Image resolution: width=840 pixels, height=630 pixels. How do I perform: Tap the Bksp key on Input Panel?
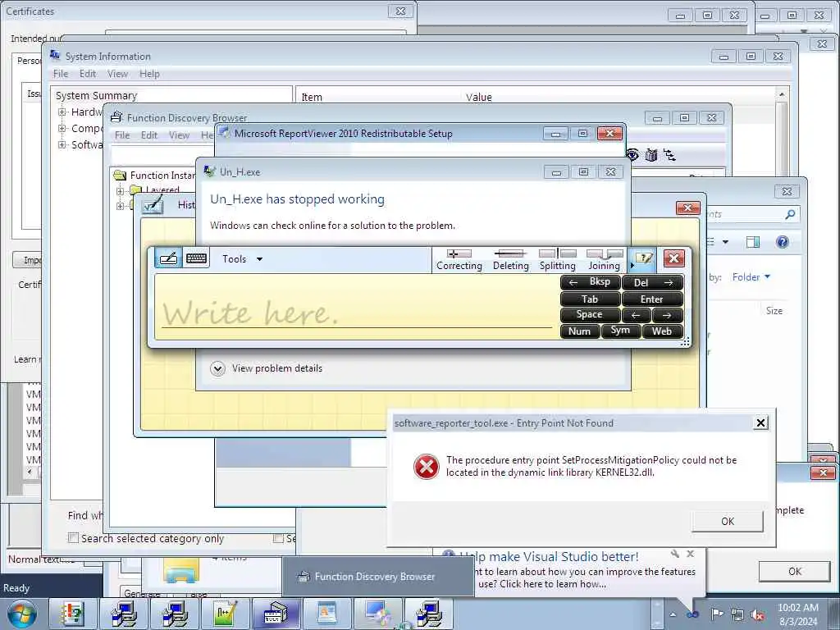pyautogui.click(x=590, y=282)
